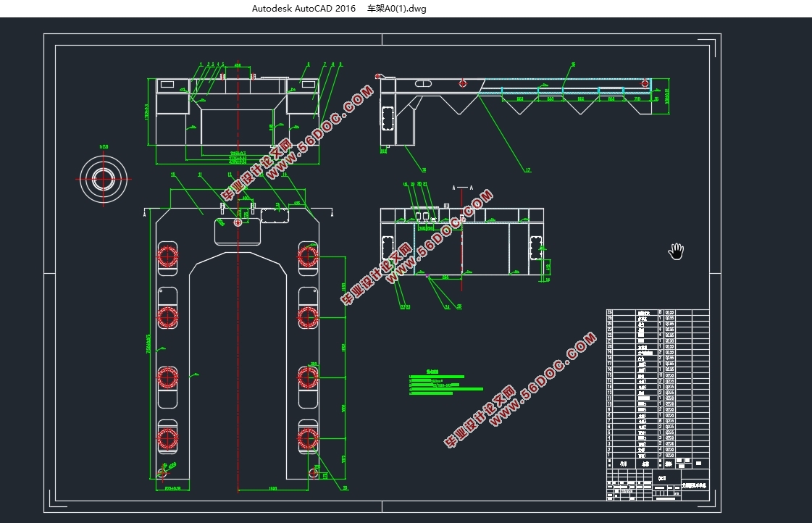Screen dimensions: 812x523
Task: Click the pan hand cursor icon
Action: [x=677, y=251]
